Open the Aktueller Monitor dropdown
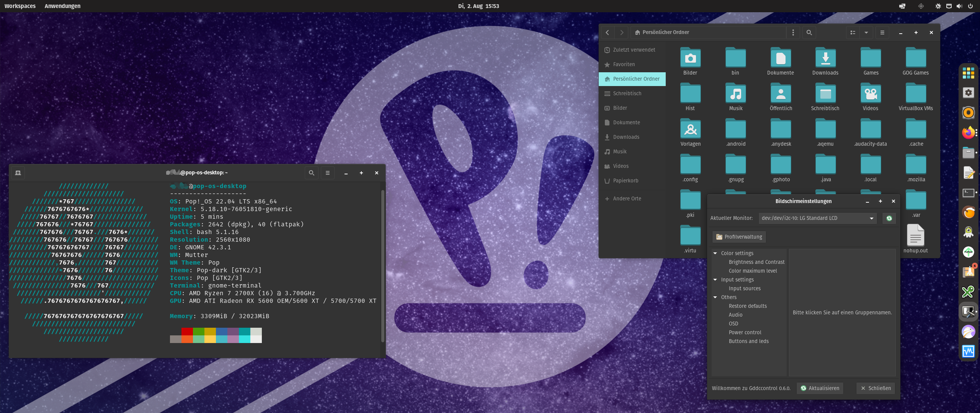980x413 pixels. coord(817,218)
